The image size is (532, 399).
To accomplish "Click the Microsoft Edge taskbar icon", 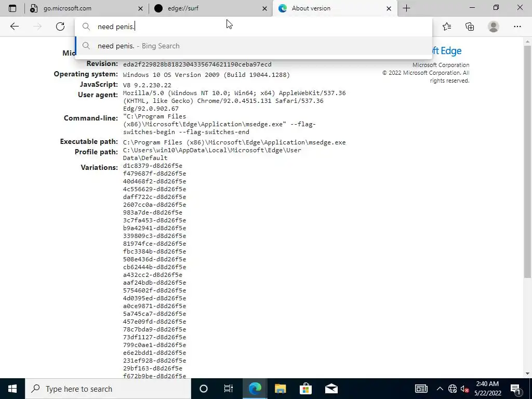I will [255, 389].
